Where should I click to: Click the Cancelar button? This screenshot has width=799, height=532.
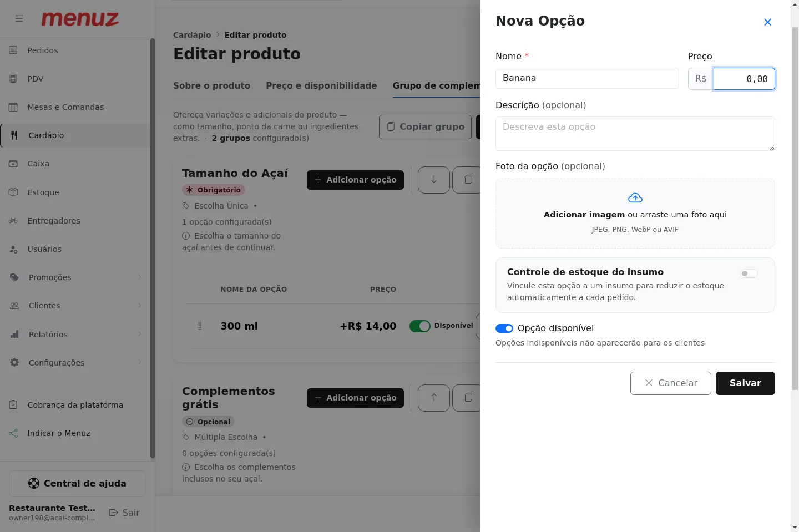tap(671, 383)
